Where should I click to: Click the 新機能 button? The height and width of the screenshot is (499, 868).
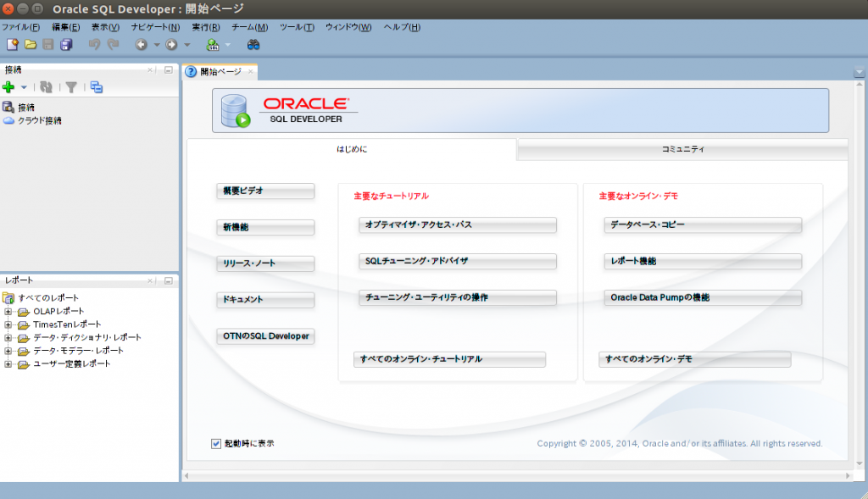click(265, 227)
